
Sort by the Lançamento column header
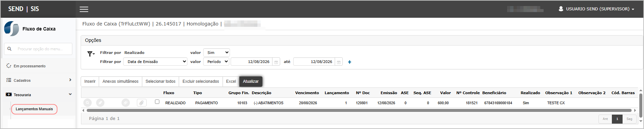[337, 93]
